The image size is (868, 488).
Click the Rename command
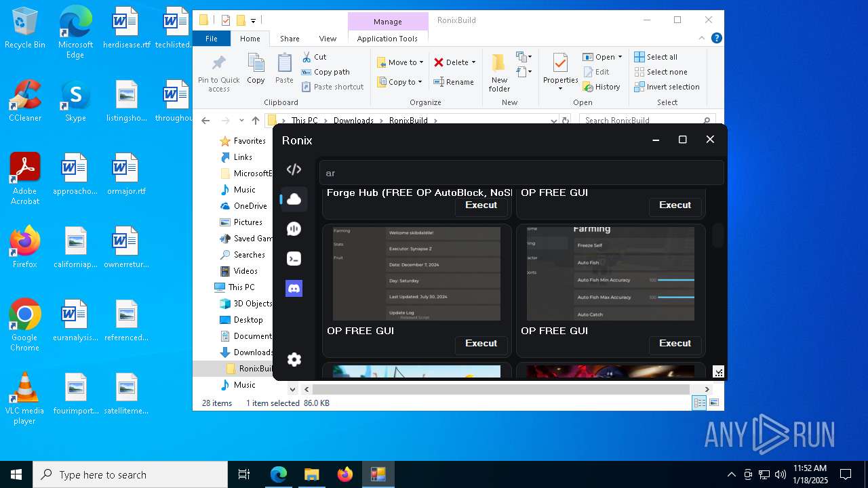[454, 82]
